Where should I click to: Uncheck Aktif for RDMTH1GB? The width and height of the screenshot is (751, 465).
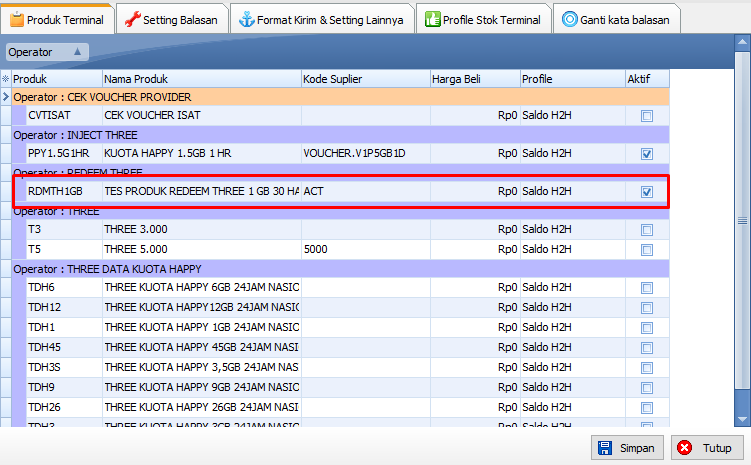(x=647, y=192)
